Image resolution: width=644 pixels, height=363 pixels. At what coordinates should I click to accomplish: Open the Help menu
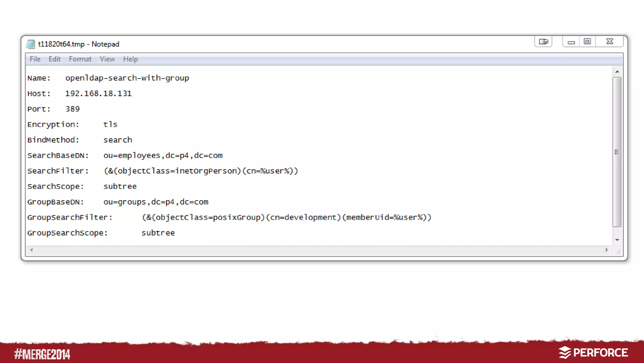(130, 59)
